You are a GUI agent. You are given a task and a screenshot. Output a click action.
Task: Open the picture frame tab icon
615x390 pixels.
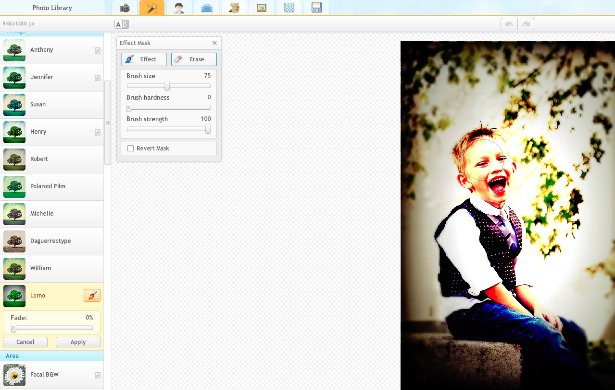(x=262, y=8)
